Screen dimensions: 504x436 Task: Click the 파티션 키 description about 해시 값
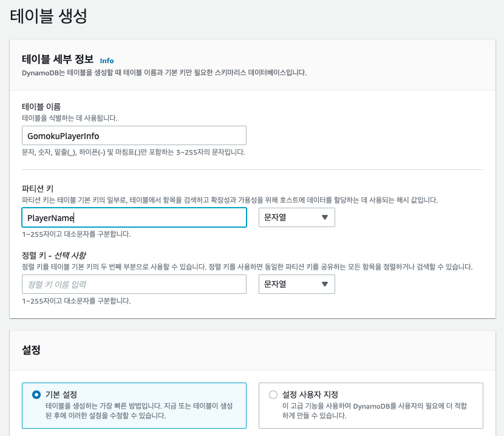pyautogui.click(x=230, y=200)
